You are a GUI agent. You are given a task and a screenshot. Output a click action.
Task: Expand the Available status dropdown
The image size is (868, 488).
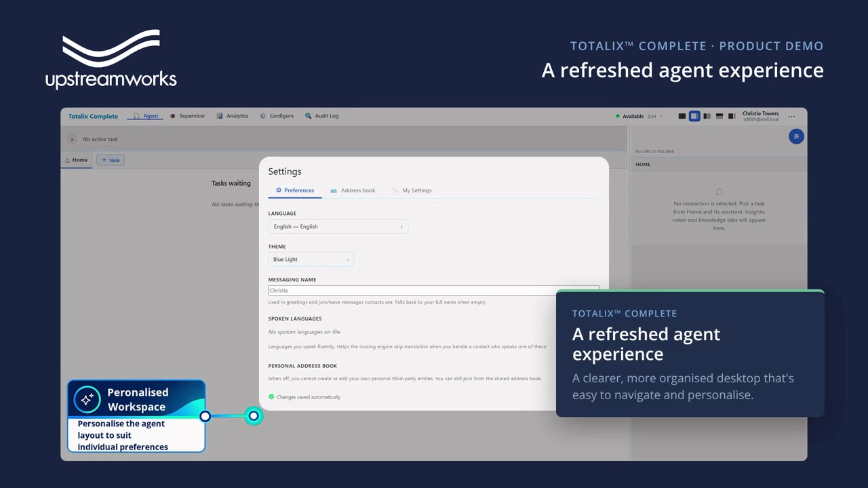(638, 116)
